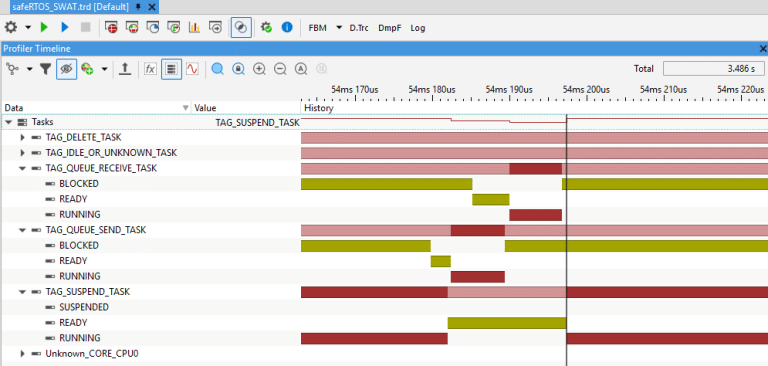This screenshot has height=366, width=768.
Task: Click the node graph icon in Profiler Timeline
Action: pyautogui.click(x=12, y=69)
